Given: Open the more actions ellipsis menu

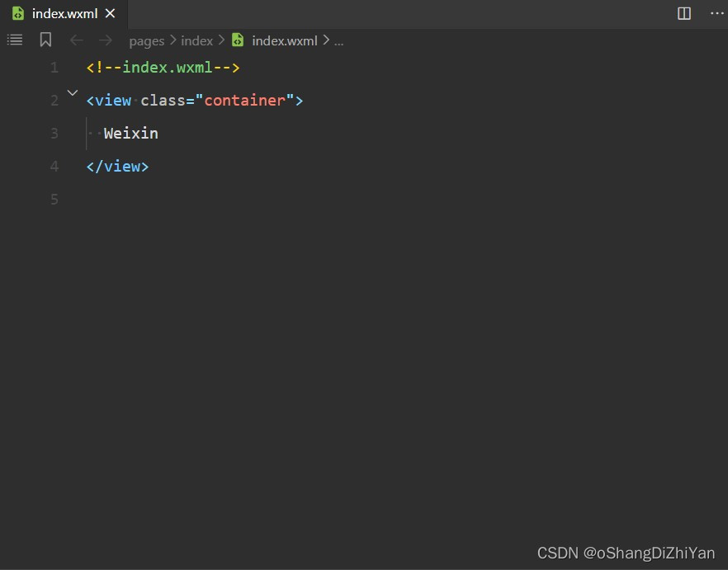Looking at the screenshot, I should (x=716, y=13).
